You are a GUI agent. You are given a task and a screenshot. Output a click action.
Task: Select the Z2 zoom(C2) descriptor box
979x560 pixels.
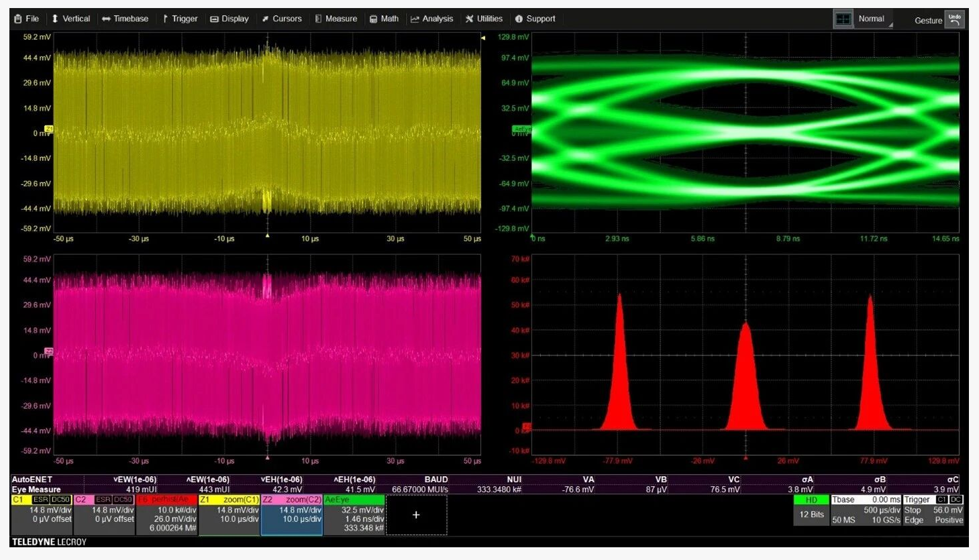pos(291,514)
